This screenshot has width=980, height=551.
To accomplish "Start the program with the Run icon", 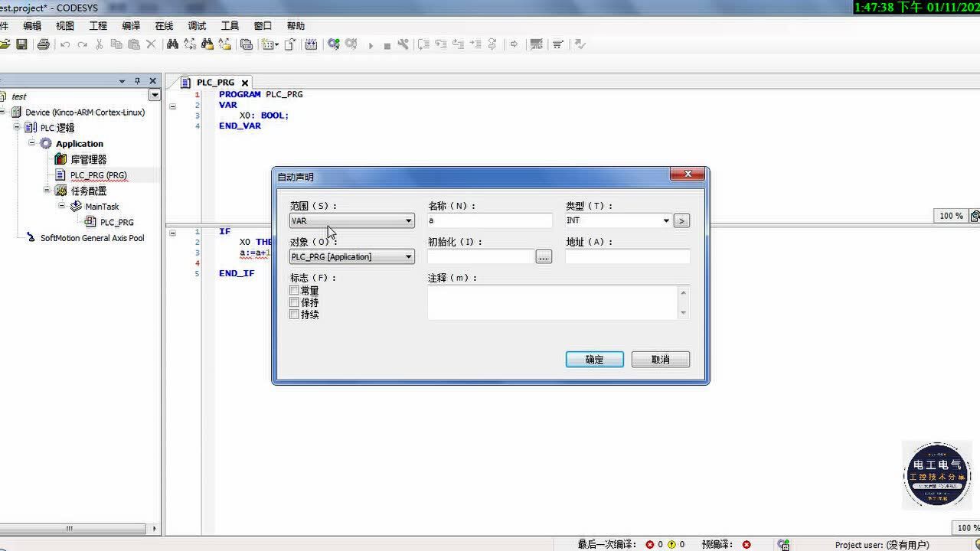I will (x=371, y=44).
